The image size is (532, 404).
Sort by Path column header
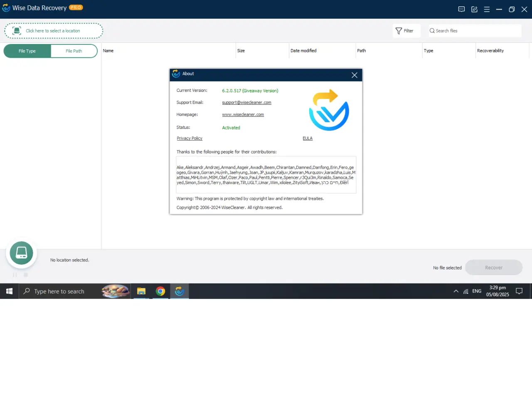click(389, 51)
